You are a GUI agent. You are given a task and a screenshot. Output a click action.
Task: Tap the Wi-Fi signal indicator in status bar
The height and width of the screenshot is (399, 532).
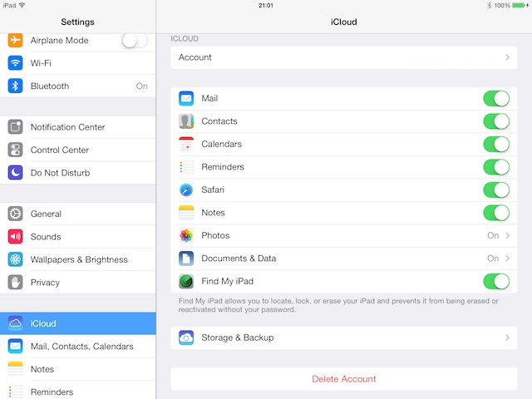[22, 5]
